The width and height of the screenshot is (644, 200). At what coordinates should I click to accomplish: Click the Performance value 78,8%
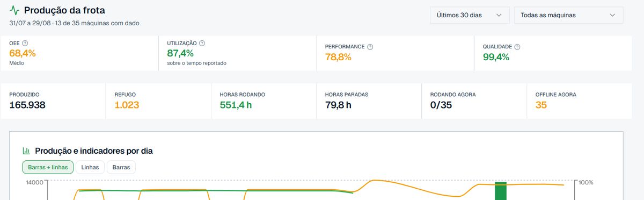pyautogui.click(x=338, y=57)
